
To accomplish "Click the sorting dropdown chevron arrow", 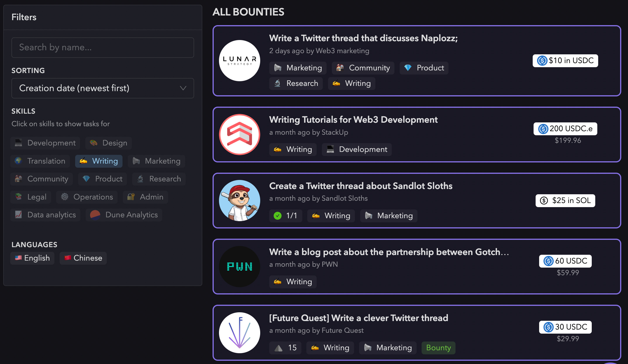I will pyautogui.click(x=183, y=88).
